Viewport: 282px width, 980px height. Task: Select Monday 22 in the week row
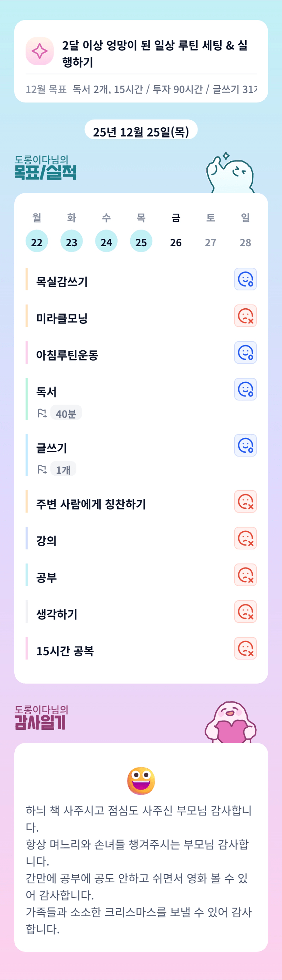point(37,241)
